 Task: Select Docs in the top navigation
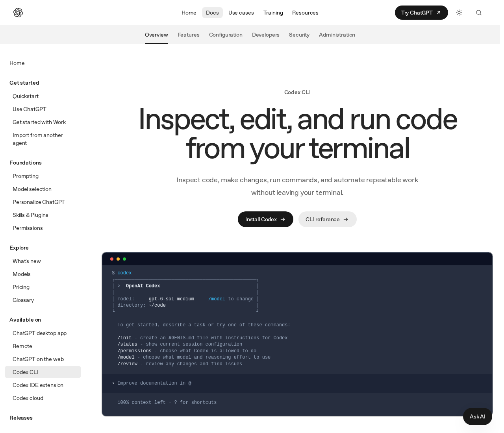click(x=212, y=13)
